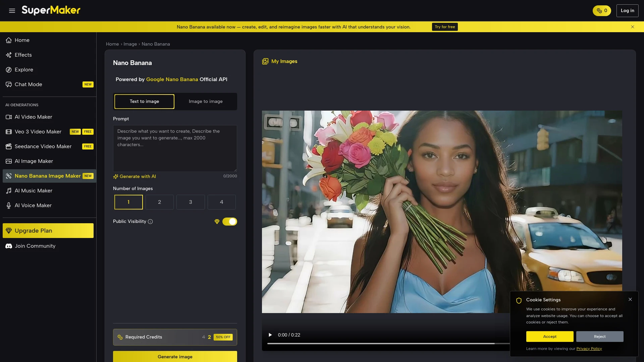Select 4 as Number of Images
Screen dimensions: 644x362
tap(221, 202)
